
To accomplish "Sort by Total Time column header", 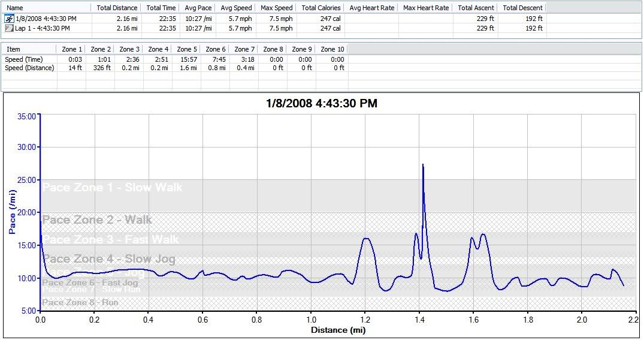I will [161, 8].
